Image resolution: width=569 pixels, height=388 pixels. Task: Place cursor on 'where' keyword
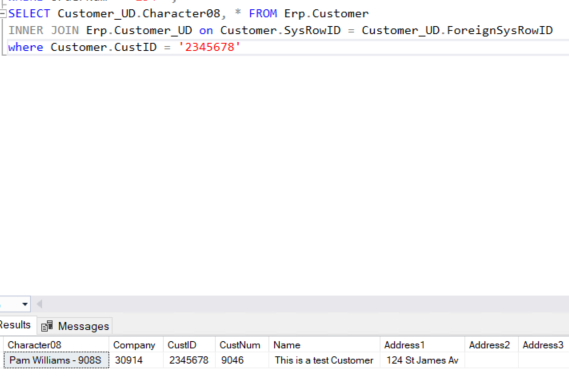pos(25,47)
